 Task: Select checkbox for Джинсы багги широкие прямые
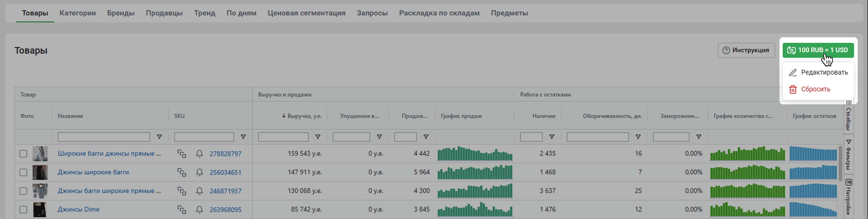click(x=23, y=191)
